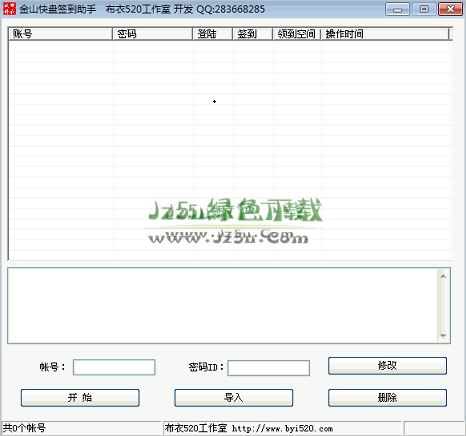Screen dimensions: 466x436
Task: Click the 帐号： label
Action: point(52,367)
